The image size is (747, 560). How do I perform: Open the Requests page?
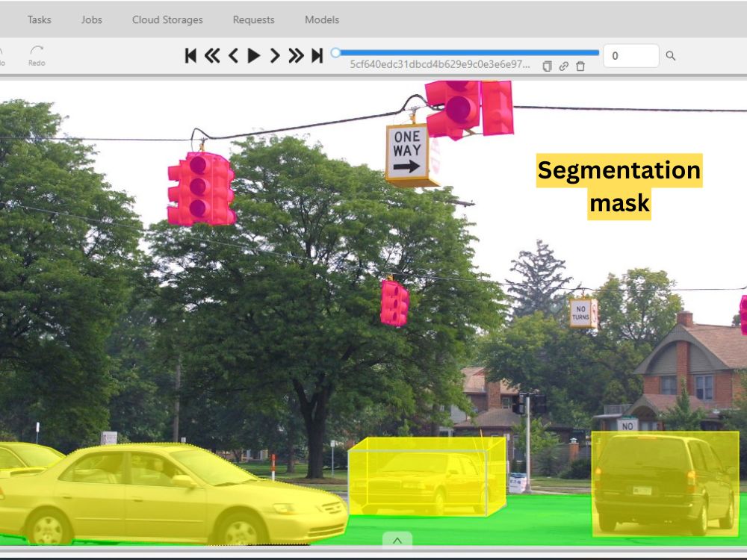(x=253, y=19)
